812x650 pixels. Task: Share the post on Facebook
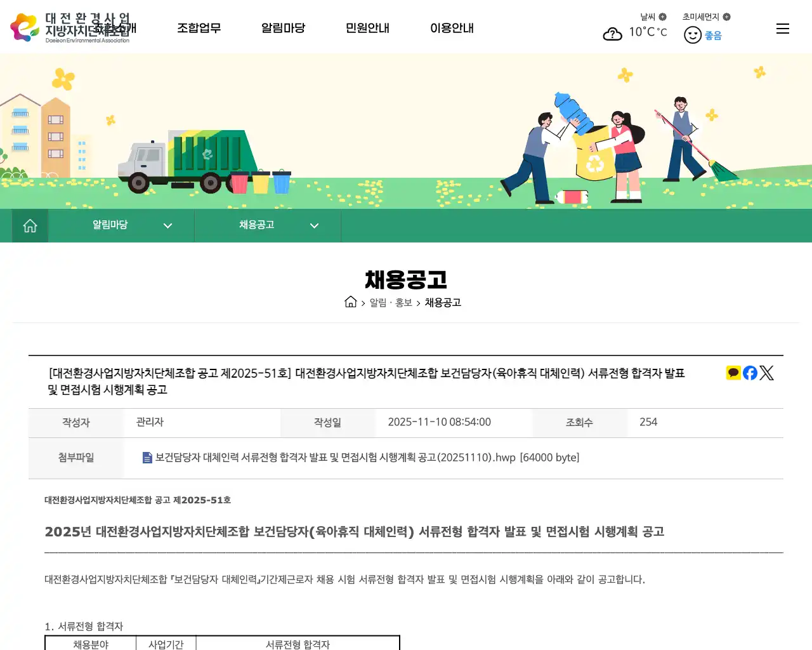pos(749,373)
